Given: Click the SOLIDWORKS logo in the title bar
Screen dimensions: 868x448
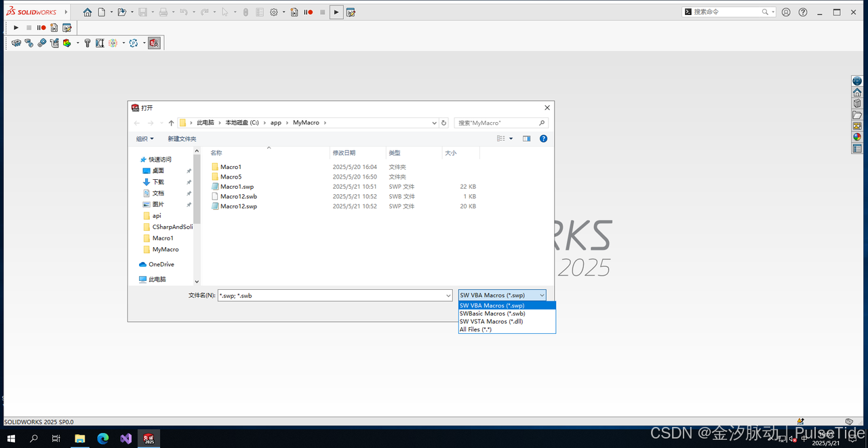Looking at the screenshot, I should click(31, 11).
